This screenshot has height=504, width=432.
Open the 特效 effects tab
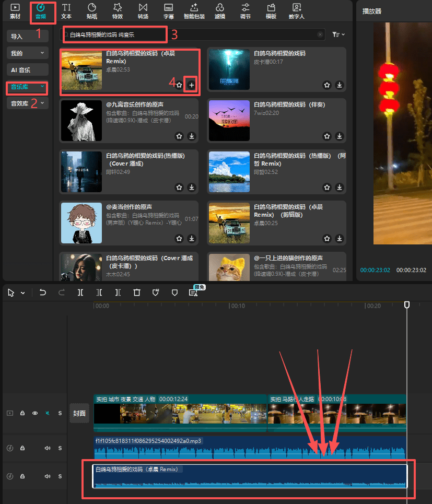(118, 11)
